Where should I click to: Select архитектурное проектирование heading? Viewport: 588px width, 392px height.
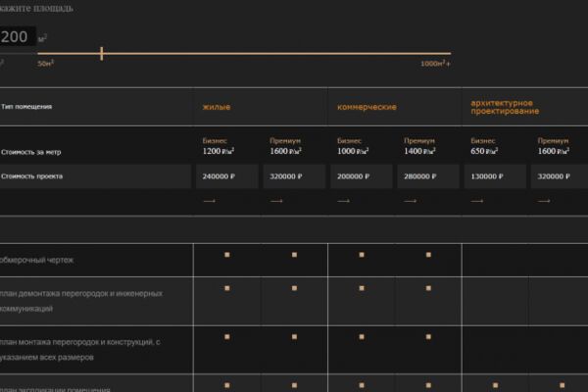point(505,107)
